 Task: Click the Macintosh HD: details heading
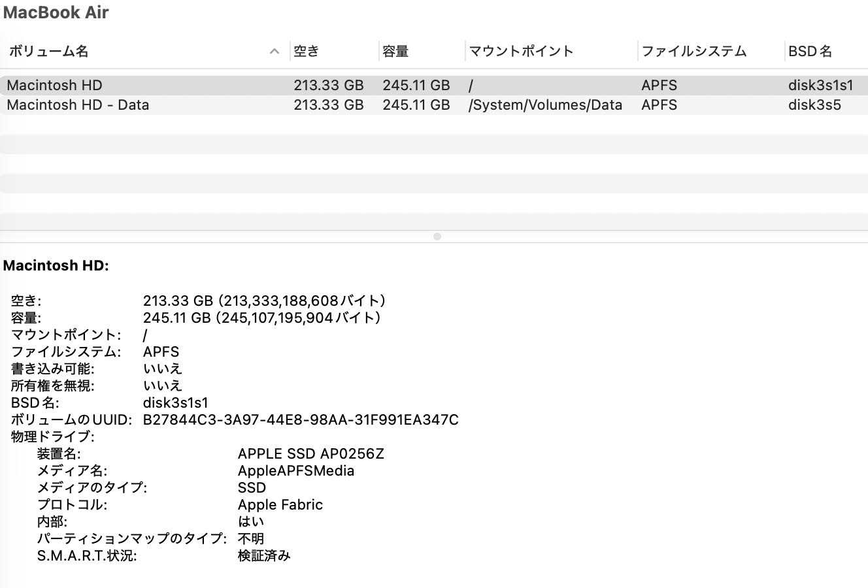click(x=56, y=265)
